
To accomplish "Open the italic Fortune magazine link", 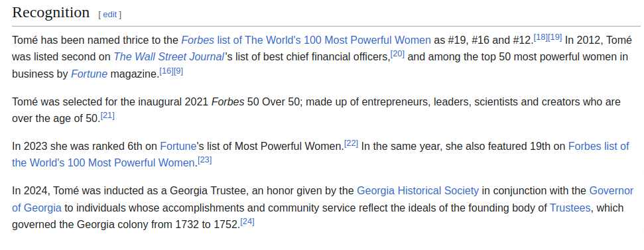I will [89, 74].
